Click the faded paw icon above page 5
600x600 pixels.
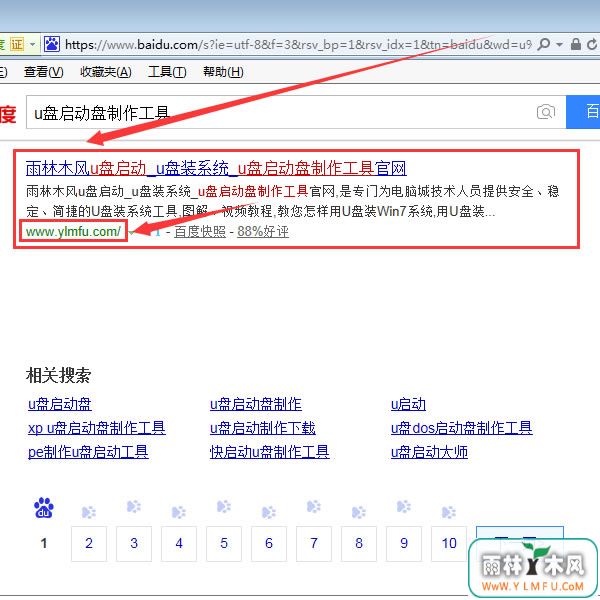pyautogui.click(x=224, y=506)
